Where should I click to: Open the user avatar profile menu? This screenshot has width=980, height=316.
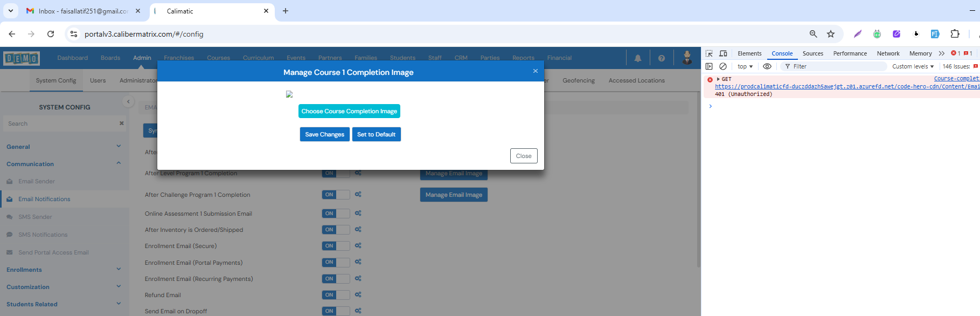tap(687, 58)
